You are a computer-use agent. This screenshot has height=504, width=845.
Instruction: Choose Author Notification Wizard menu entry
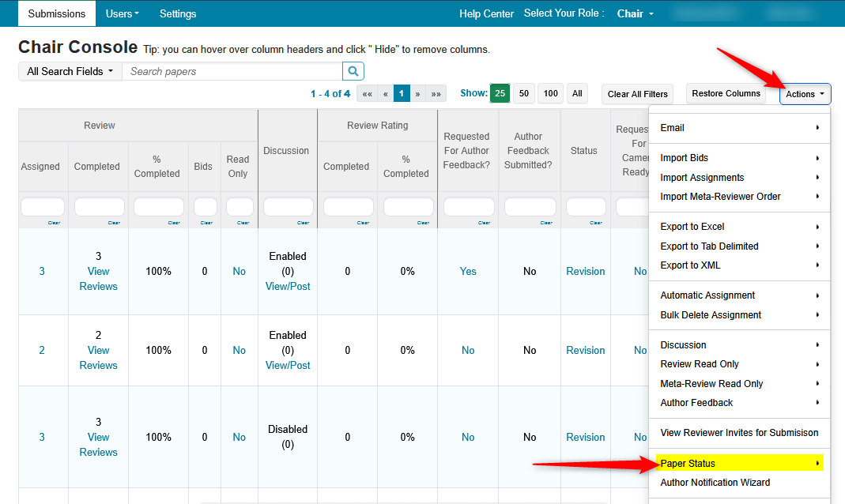click(x=715, y=483)
